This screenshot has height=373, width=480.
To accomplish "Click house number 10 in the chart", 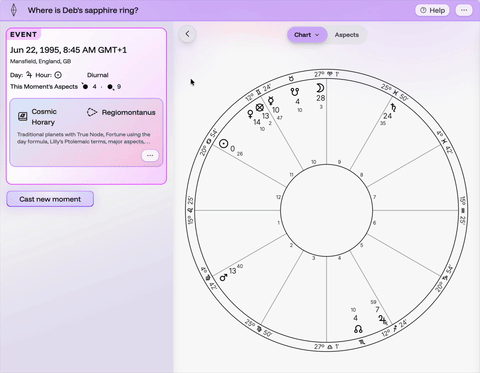I will coord(314,162).
